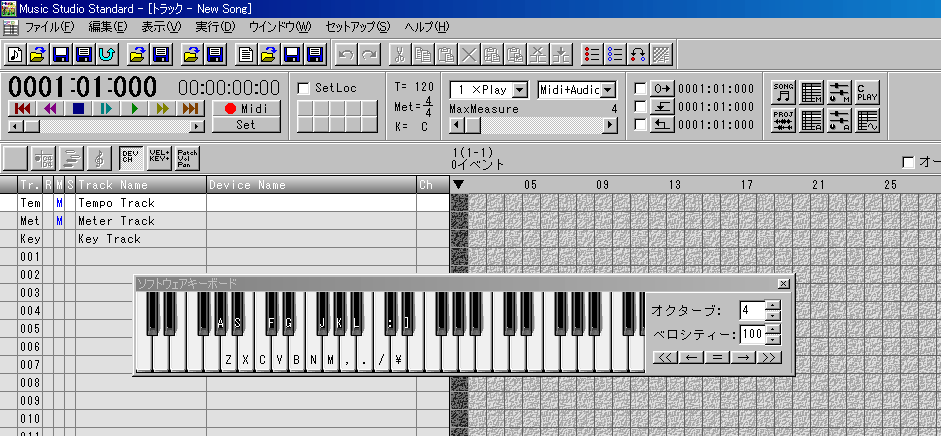This screenshot has height=436, width=941.
Task: Click the MaxMeasure scrollbar left arrow
Action: coord(457,125)
